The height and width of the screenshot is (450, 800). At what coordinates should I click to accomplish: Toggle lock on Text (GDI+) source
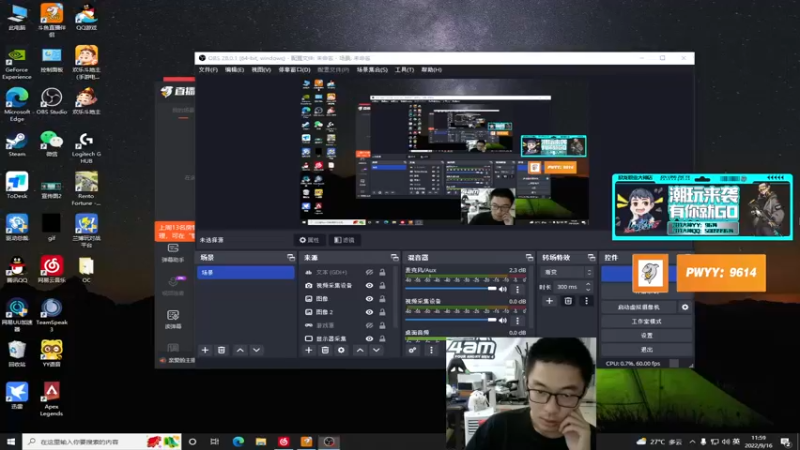tap(382, 272)
